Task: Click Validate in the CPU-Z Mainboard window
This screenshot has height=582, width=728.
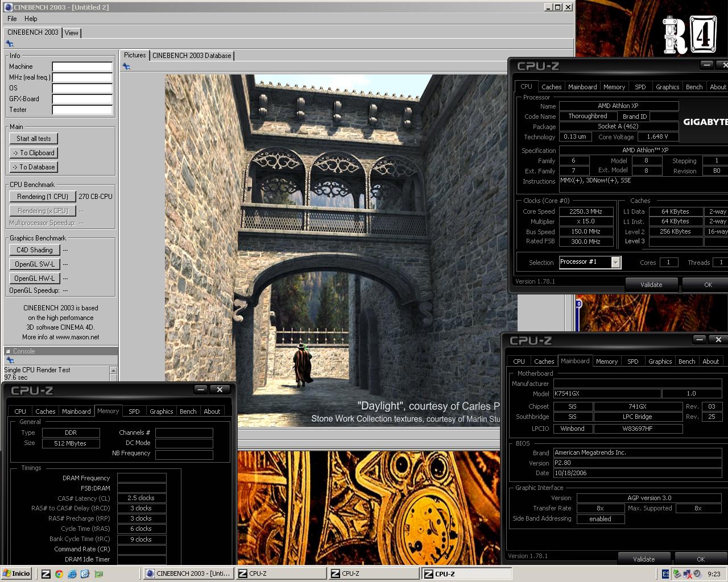Action: point(644,559)
